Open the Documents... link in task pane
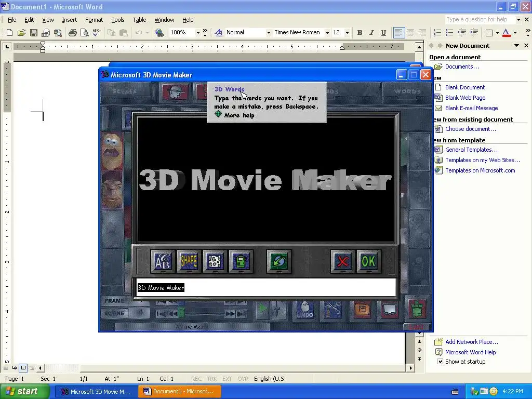 tap(462, 66)
